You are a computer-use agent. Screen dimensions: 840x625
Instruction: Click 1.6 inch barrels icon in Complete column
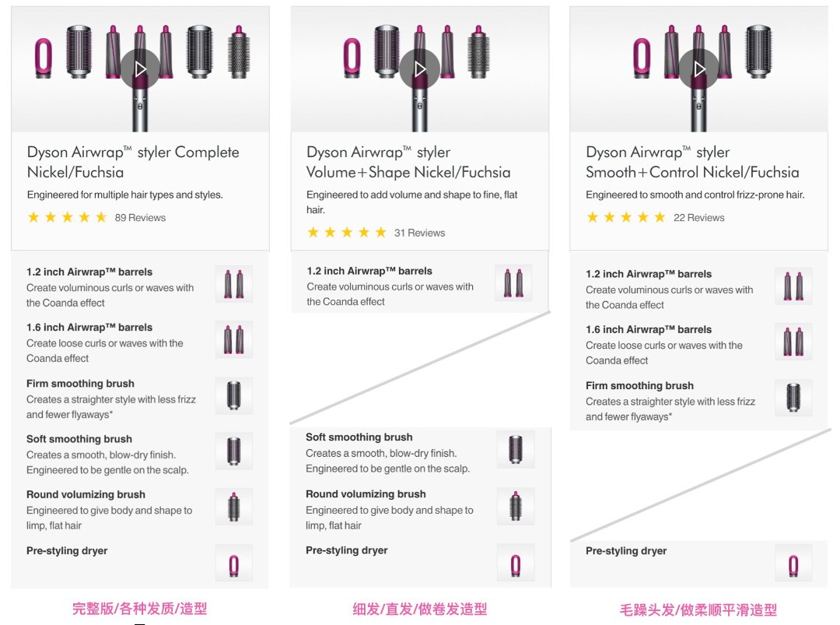pos(234,339)
